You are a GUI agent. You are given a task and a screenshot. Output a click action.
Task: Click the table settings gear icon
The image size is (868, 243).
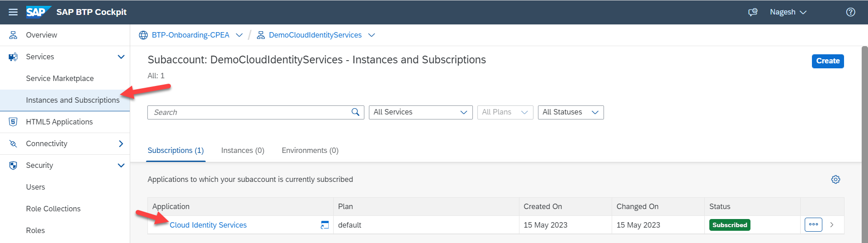click(835, 180)
